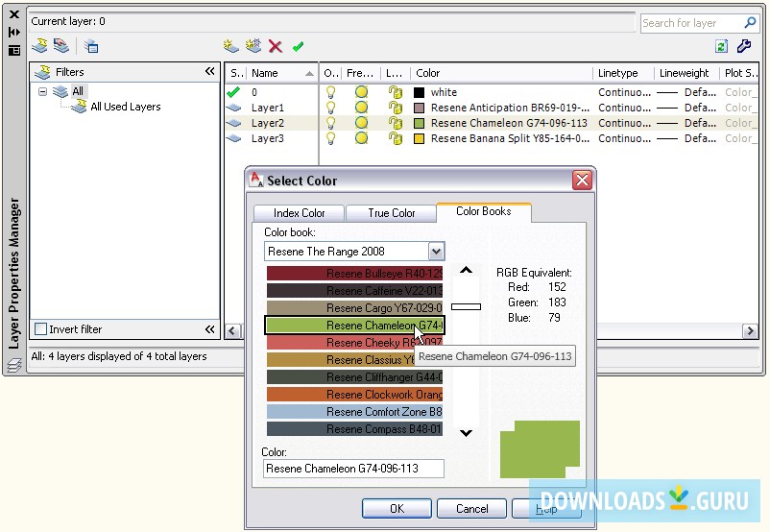Open New Group Filter icon
770x532 pixels.
61,46
